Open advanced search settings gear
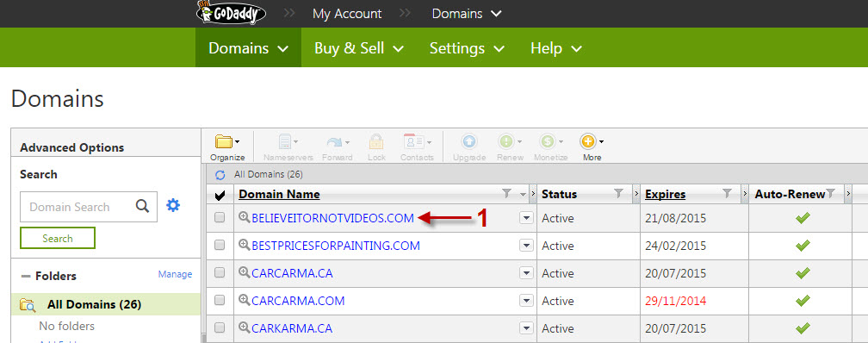 (173, 206)
